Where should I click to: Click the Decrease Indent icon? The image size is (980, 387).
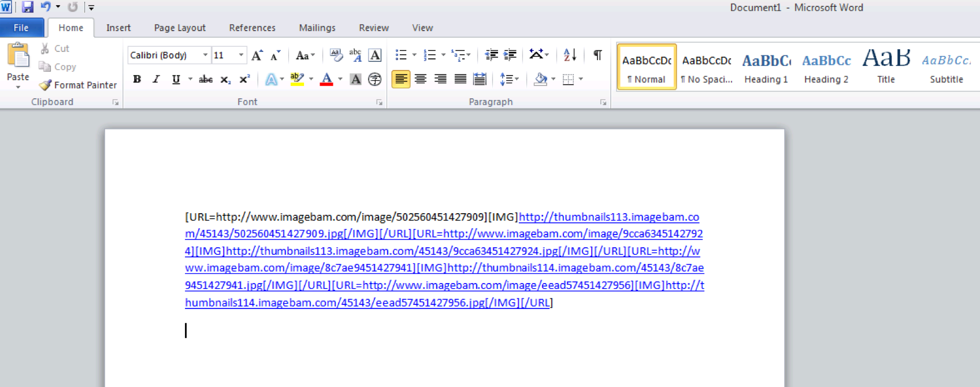(x=491, y=55)
